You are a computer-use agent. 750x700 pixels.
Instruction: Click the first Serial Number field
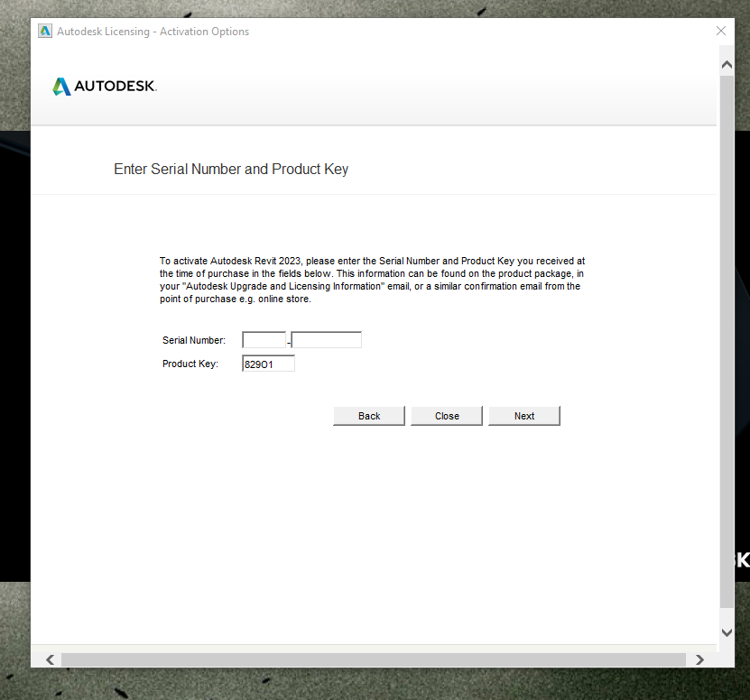click(x=264, y=340)
